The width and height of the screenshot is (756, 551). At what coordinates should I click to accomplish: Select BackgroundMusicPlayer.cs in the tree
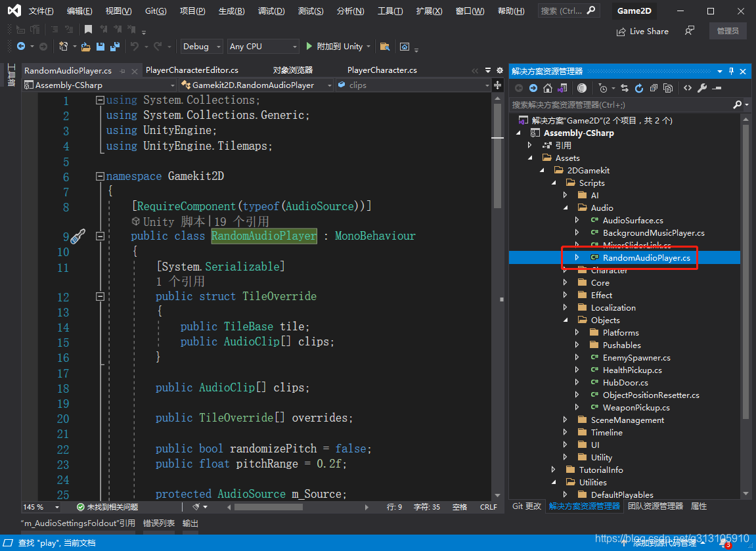click(654, 233)
